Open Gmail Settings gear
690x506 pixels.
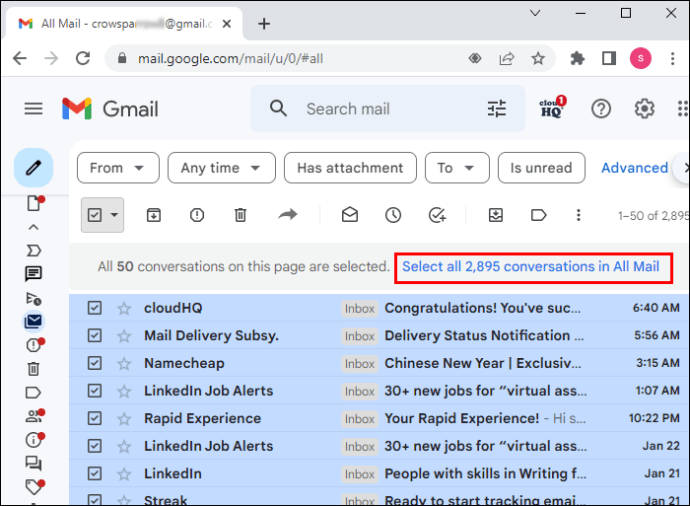(x=644, y=109)
